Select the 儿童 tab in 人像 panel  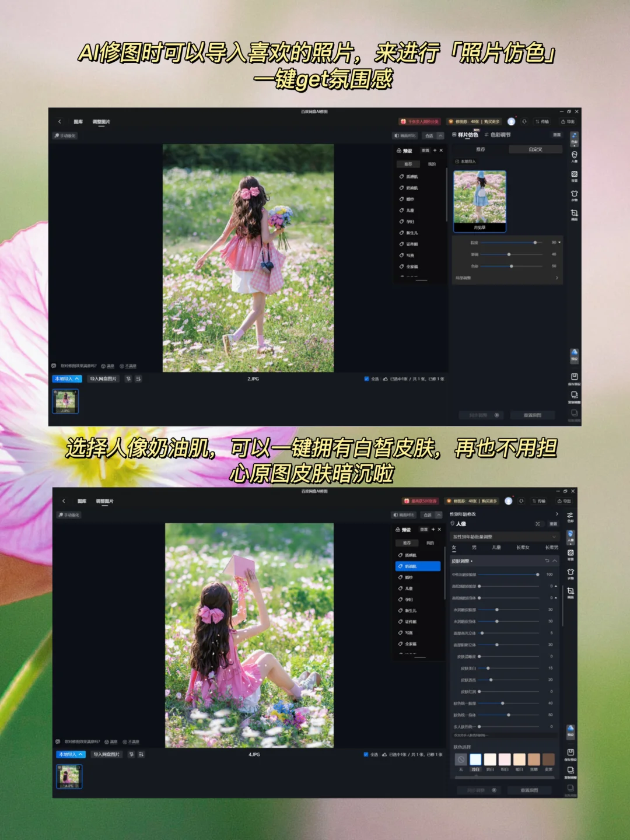click(496, 547)
